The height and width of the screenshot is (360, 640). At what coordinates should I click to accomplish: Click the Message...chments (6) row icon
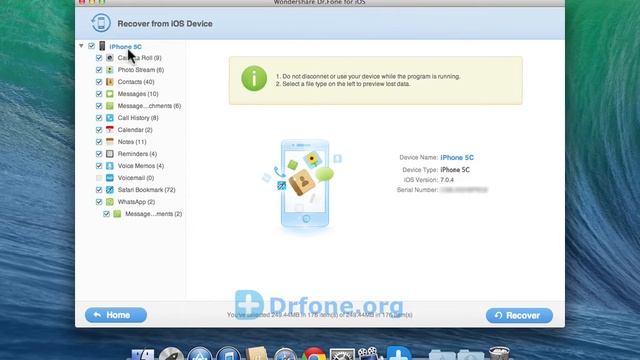tap(110, 106)
